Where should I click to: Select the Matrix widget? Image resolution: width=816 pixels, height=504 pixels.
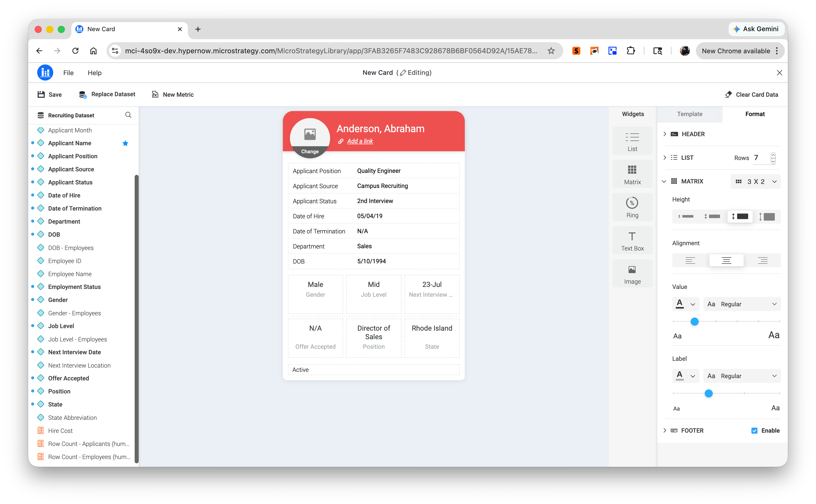coord(632,174)
